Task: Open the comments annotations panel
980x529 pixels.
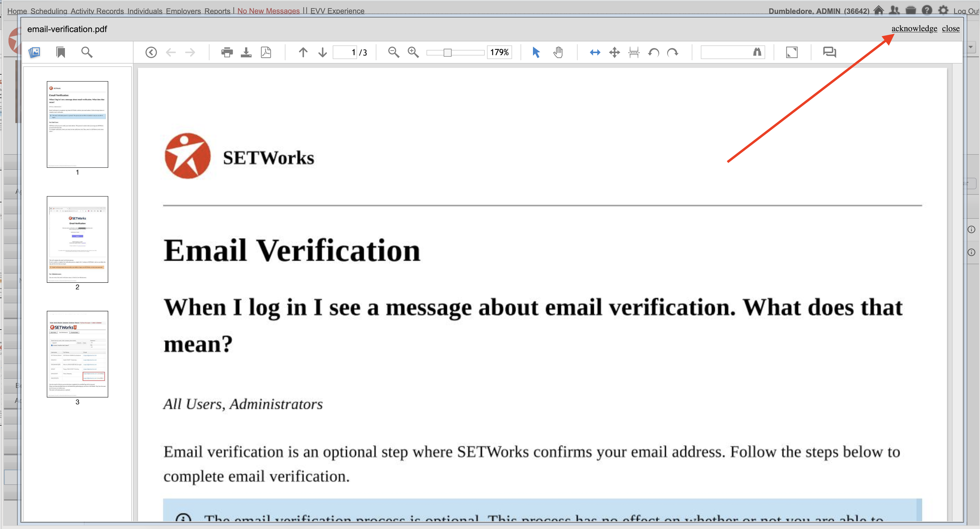Action: click(x=829, y=52)
